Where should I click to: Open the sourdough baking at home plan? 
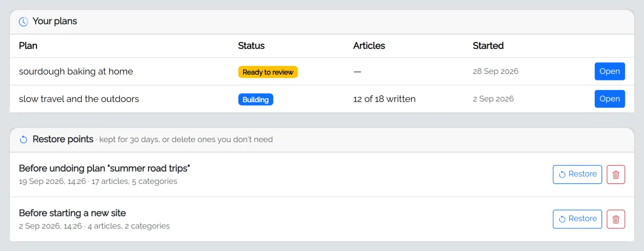(x=610, y=71)
